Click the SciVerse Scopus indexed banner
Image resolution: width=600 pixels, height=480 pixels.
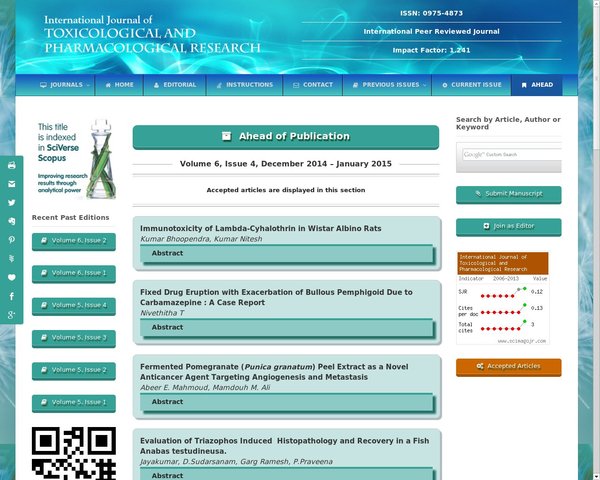coord(74,159)
